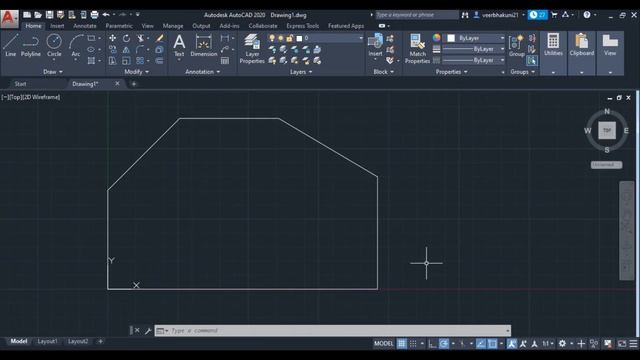640x360 pixels.
Task: Click the Copy tool icon
Action: pyautogui.click(x=112, y=49)
